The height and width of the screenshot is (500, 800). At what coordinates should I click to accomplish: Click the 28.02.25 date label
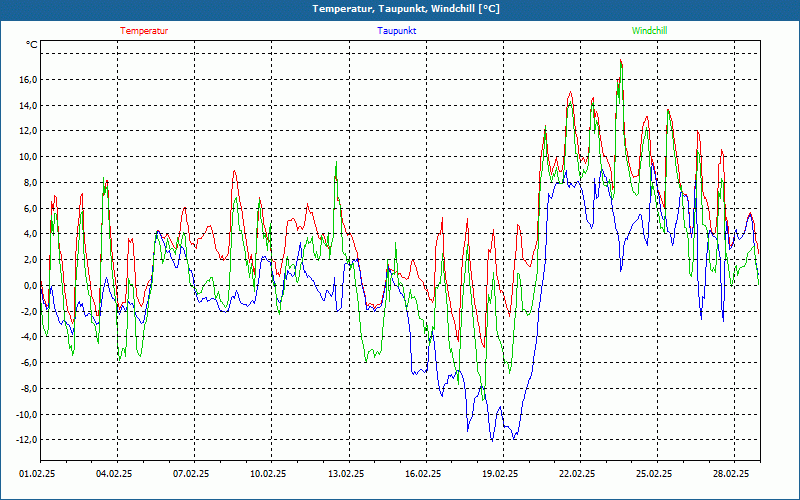point(731,474)
